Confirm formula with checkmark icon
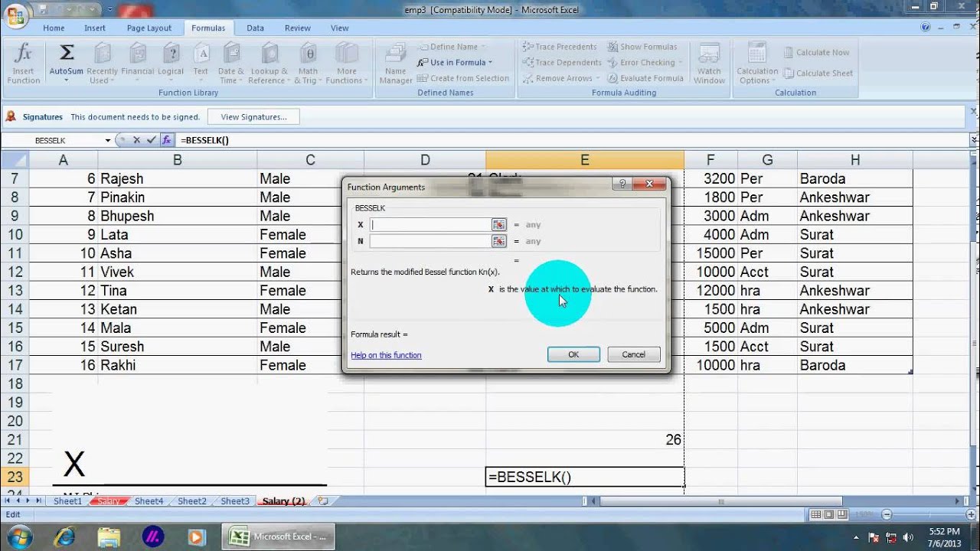The image size is (980, 551). click(151, 140)
